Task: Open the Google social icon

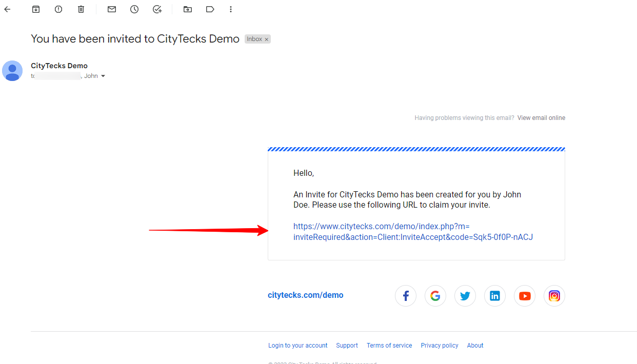Action: [435, 296]
